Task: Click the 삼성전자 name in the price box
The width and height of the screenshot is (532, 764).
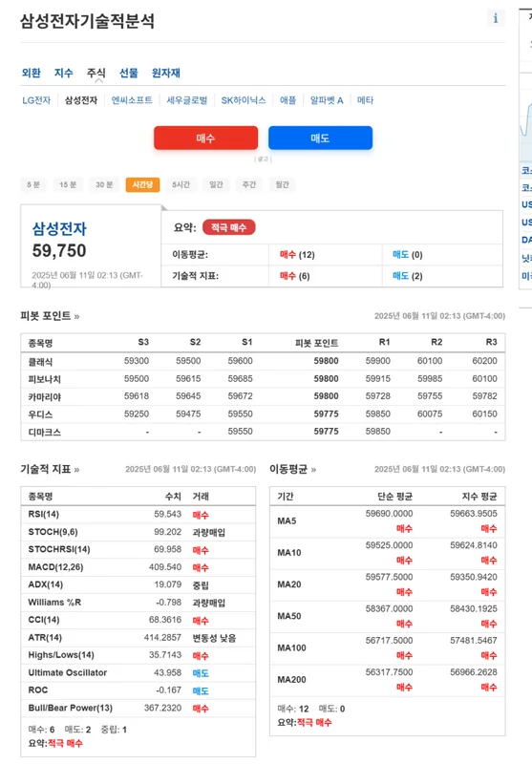Action: pyautogui.click(x=59, y=228)
